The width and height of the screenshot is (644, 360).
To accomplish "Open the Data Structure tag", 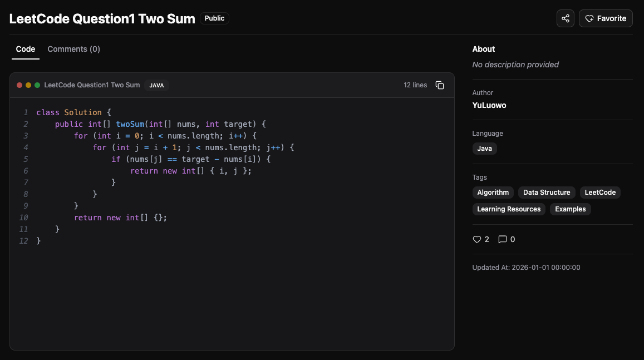I will (546, 193).
